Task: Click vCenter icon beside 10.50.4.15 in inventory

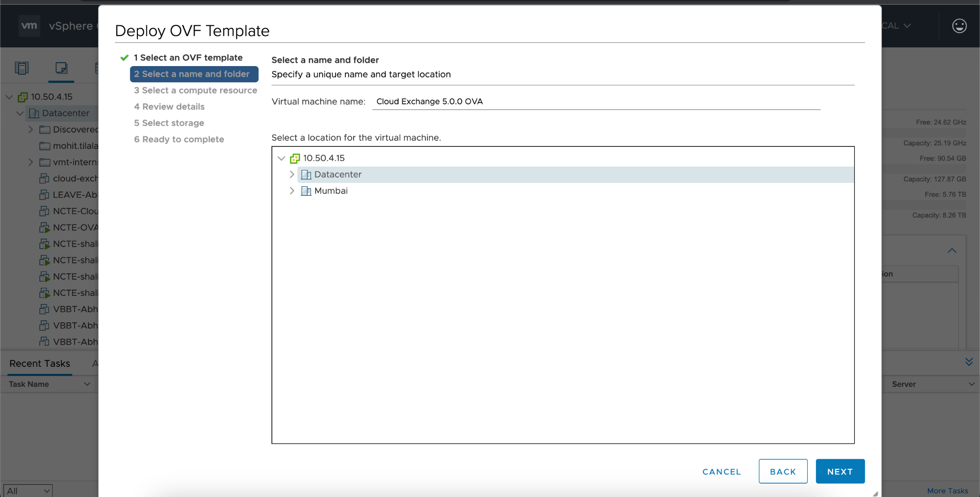Action: [22, 97]
